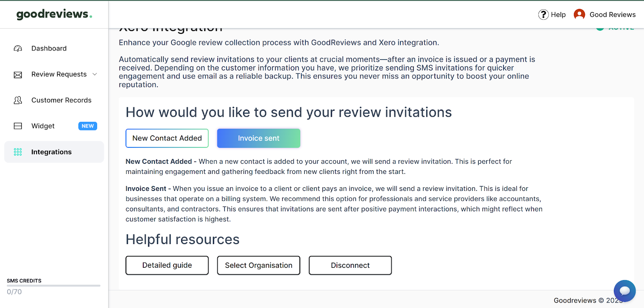Viewport: 644px width, 308px height.
Task: Open the Detailed guide
Action: pos(167,265)
